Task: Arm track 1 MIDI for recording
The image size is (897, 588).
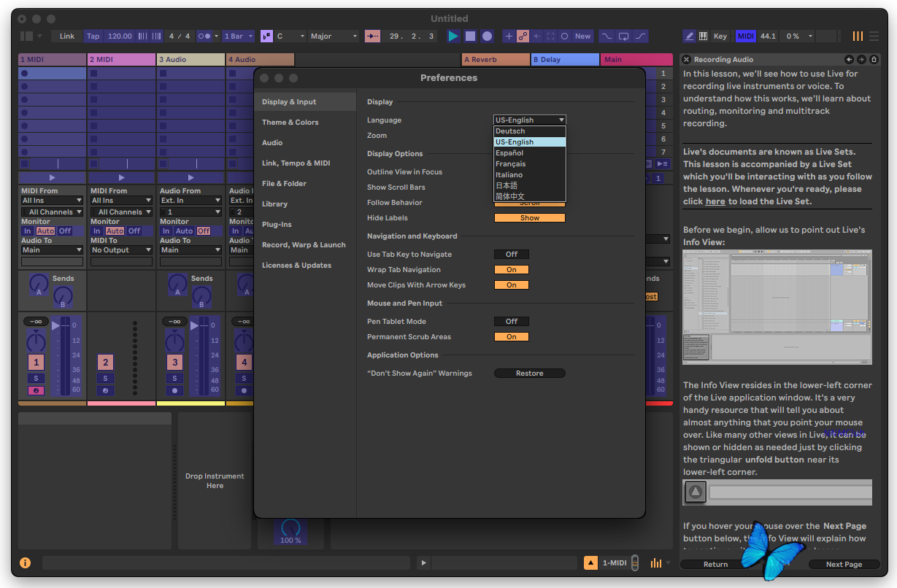Action: click(36, 390)
